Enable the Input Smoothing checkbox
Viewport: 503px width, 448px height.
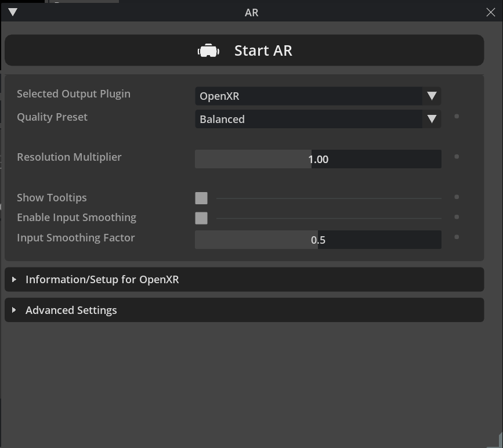pyautogui.click(x=201, y=218)
